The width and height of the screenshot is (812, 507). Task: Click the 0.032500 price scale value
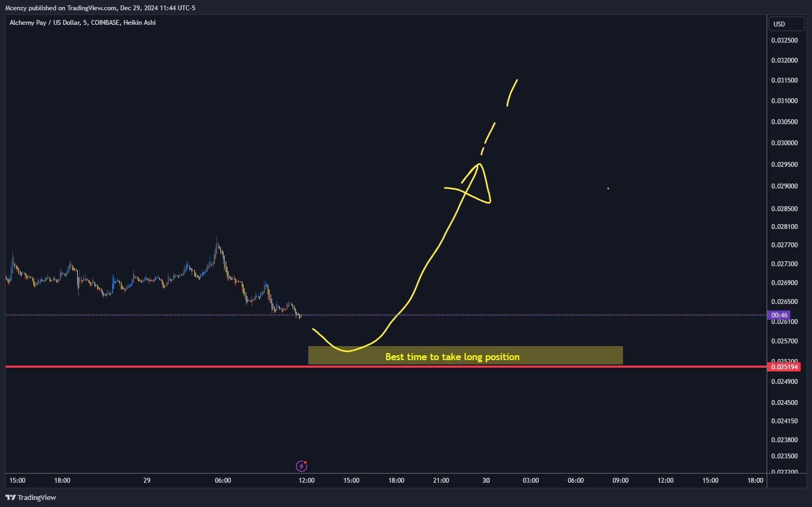(784, 40)
